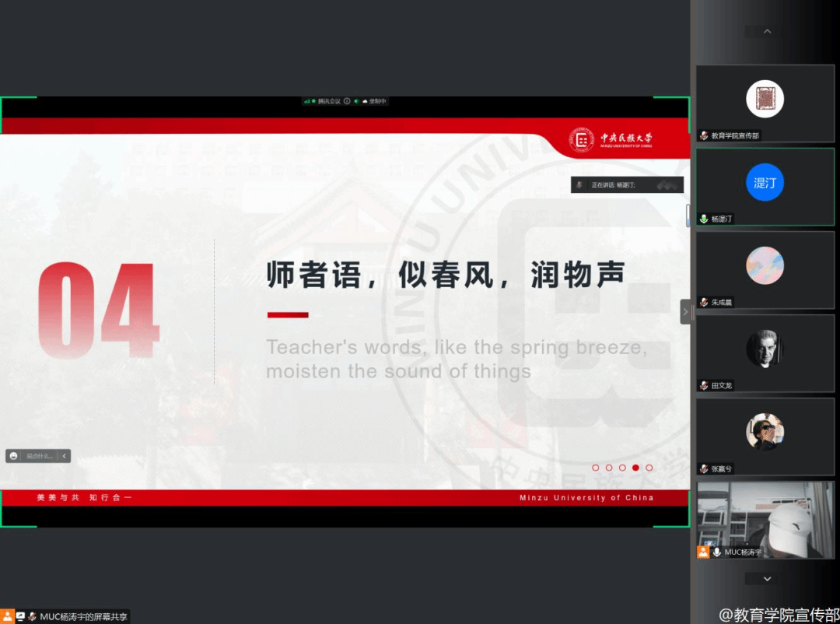Click the emoji reaction smiley icon

click(x=14, y=456)
